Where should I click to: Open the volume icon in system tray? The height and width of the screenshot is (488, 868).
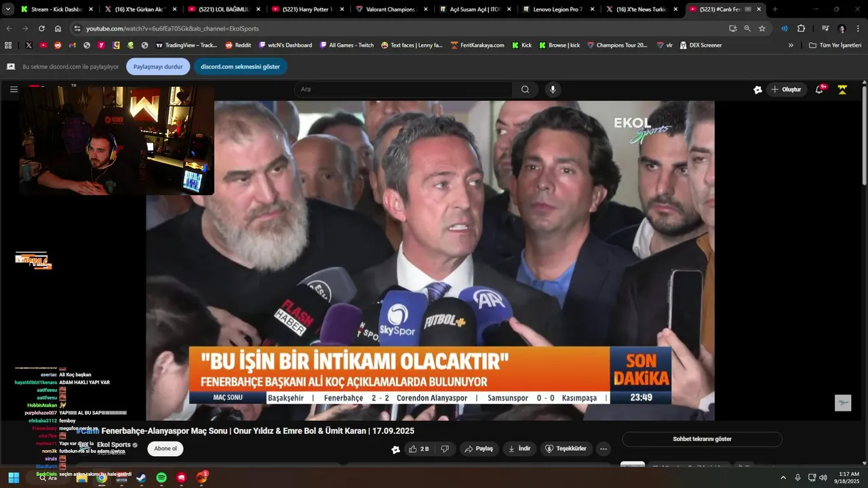pos(823,478)
